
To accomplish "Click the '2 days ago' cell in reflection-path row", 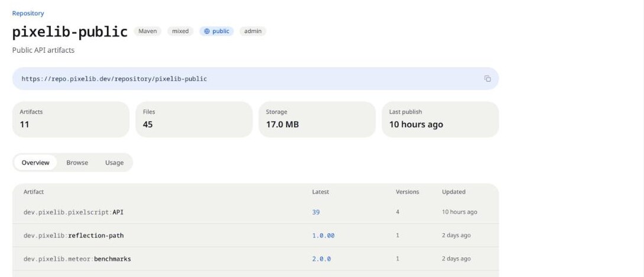I will 456,236.
